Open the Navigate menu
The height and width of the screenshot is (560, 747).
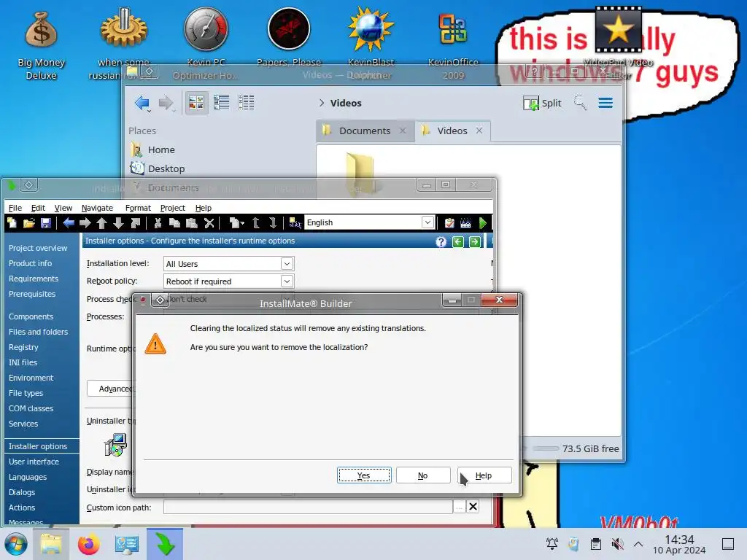[97, 208]
